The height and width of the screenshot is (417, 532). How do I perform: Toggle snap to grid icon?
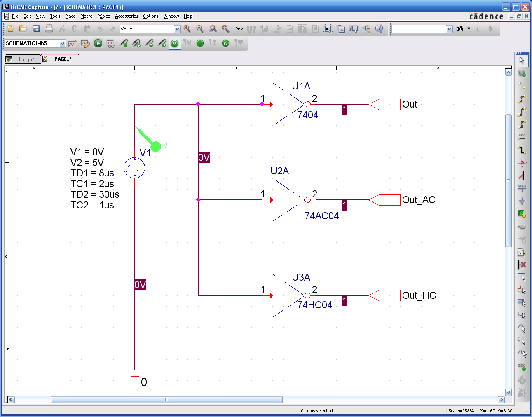click(328, 28)
